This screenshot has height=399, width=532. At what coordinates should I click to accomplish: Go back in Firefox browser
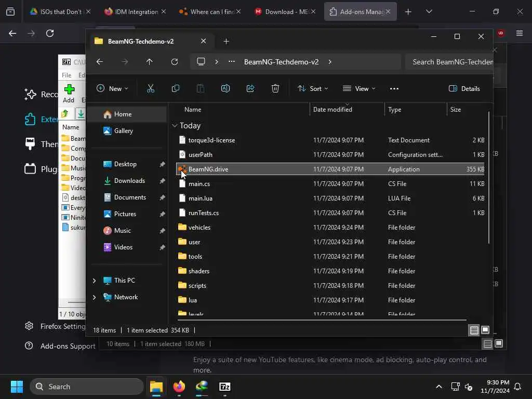point(12,33)
